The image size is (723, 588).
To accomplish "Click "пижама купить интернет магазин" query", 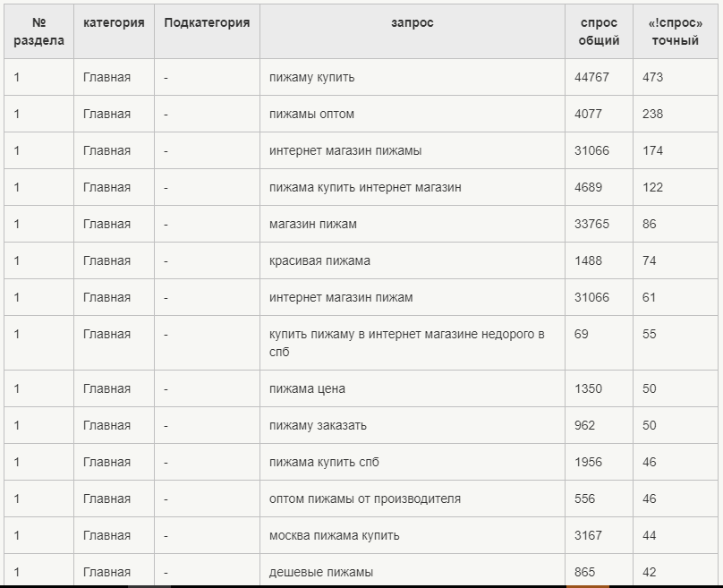I will 365,187.
